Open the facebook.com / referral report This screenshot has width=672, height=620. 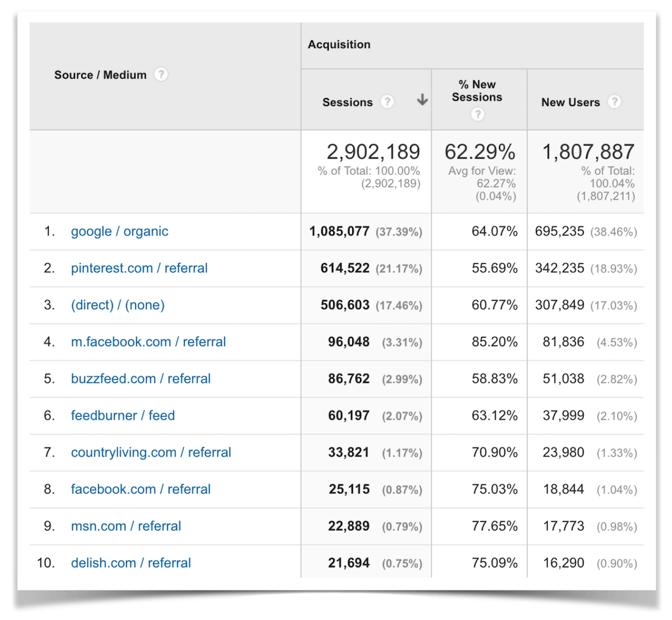pyautogui.click(x=141, y=489)
